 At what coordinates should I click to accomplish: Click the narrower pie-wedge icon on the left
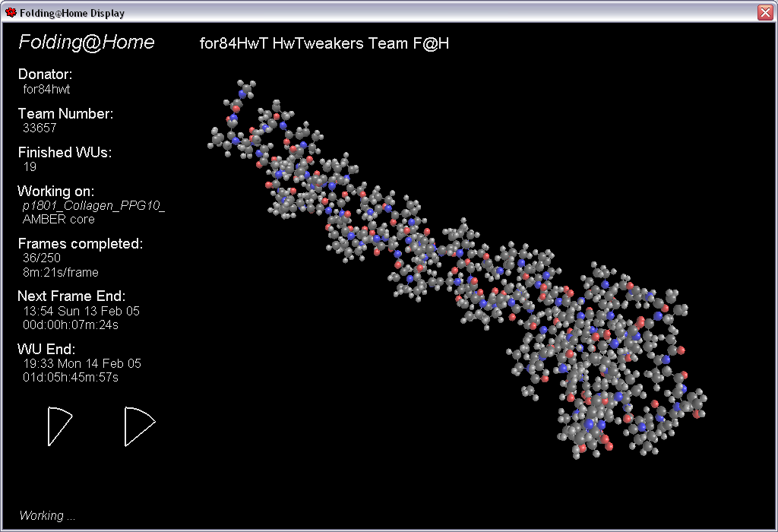pos(59,426)
